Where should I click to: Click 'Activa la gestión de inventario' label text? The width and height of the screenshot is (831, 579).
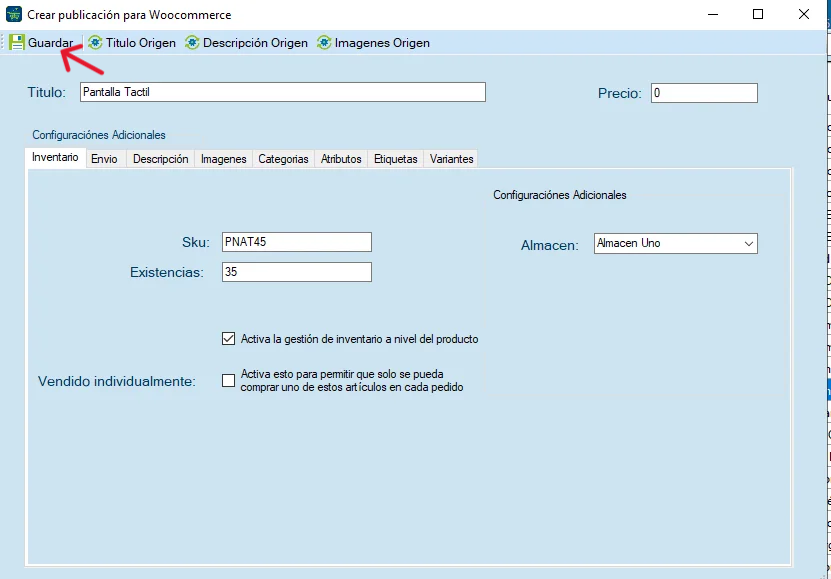359,339
